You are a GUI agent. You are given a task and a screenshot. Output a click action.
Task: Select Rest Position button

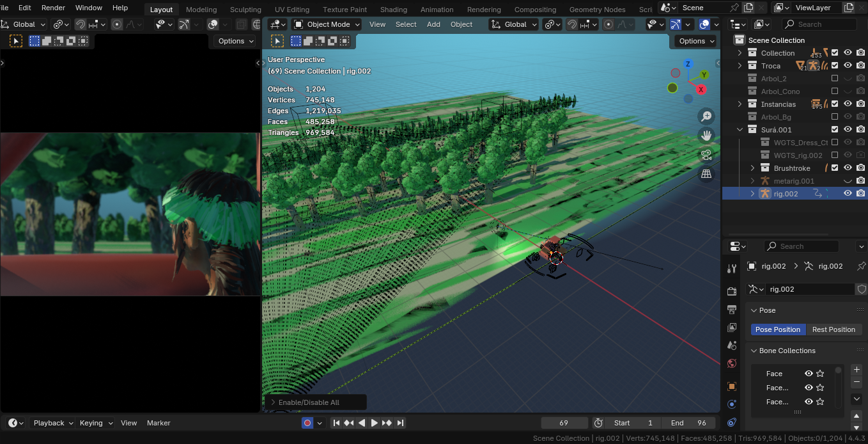coord(833,329)
